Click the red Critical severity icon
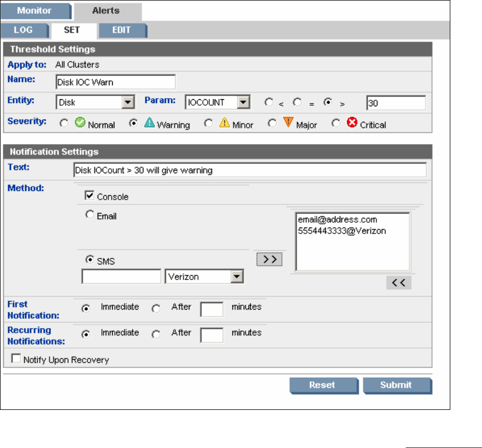The image size is (482, 448). pos(353,123)
